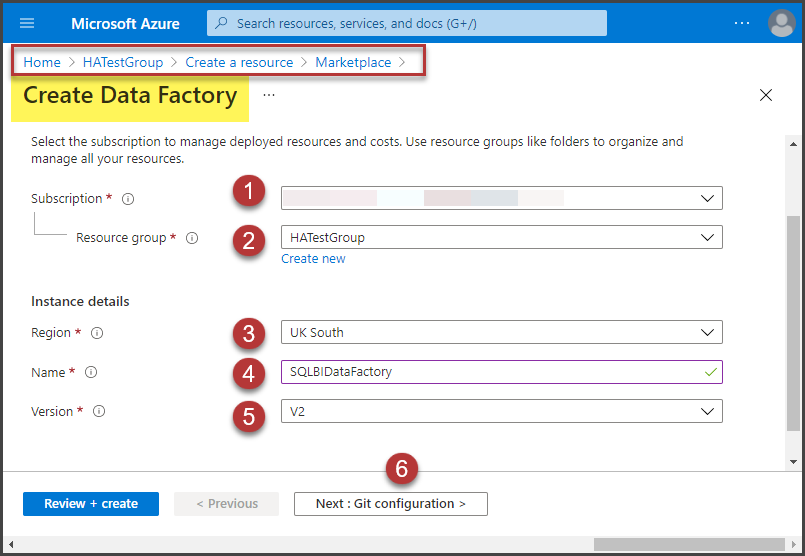Open the user account avatar
The width and height of the screenshot is (805, 556).
(x=781, y=24)
